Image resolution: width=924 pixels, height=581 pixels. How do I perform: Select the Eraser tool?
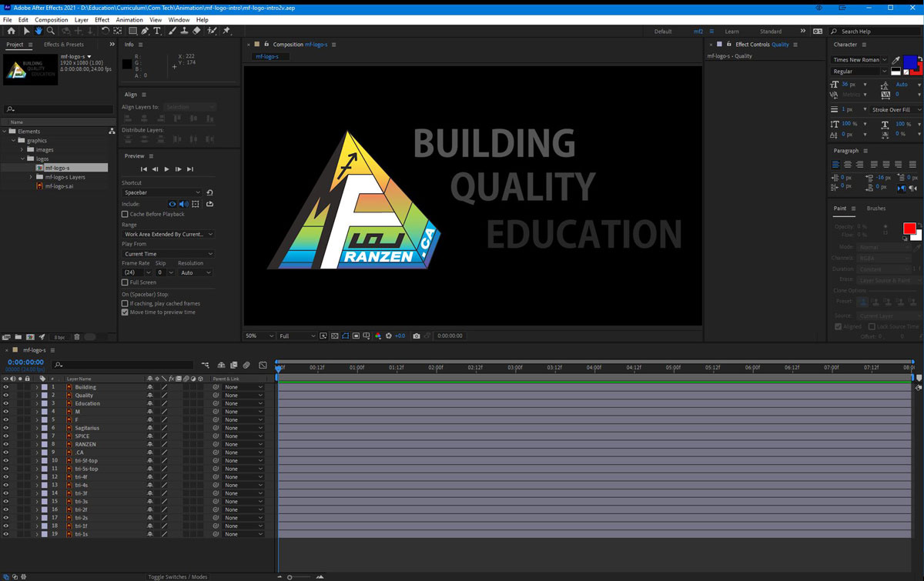click(x=196, y=31)
